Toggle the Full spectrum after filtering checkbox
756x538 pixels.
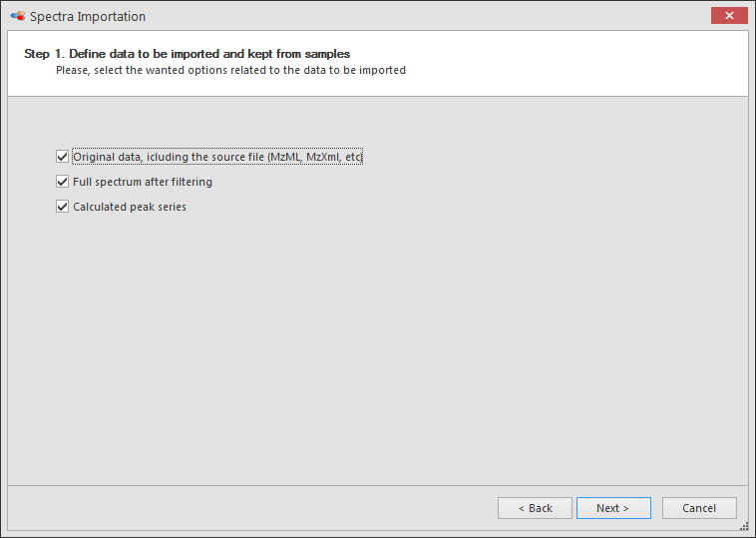click(62, 182)
